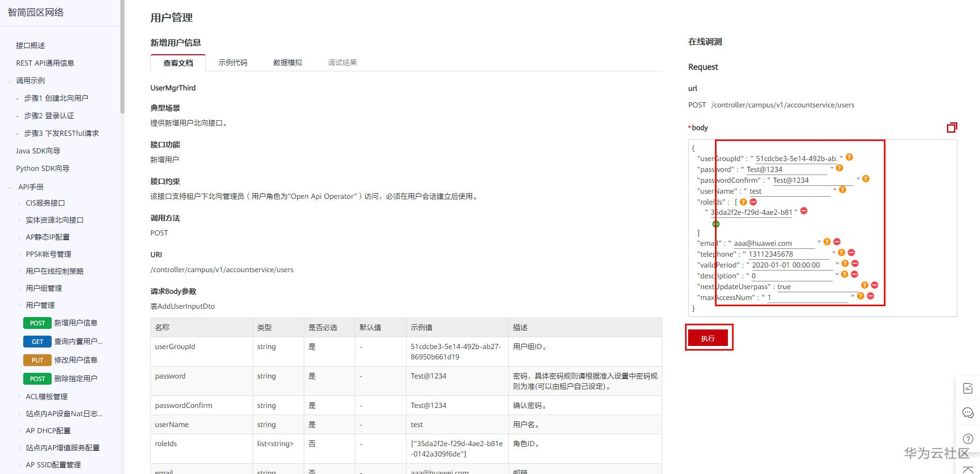Show help for the userGroupId field
Screen dimensions: 980x474
click(849, 157)
